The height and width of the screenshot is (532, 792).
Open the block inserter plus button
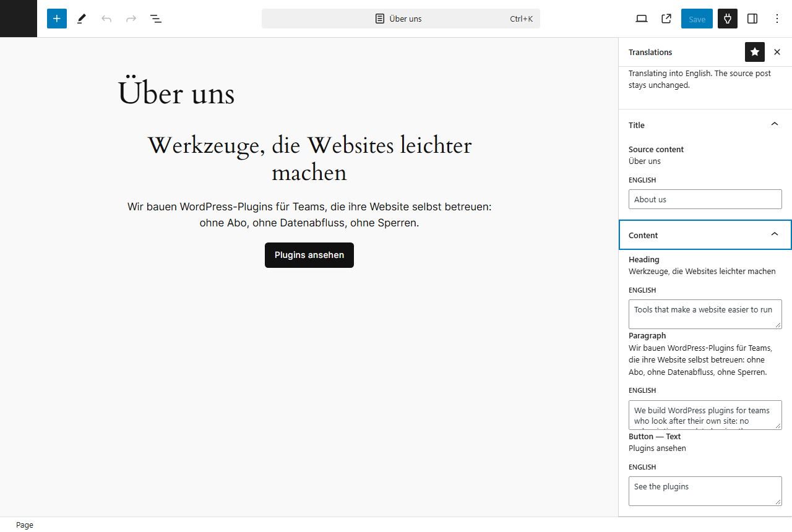click(57, 19)
